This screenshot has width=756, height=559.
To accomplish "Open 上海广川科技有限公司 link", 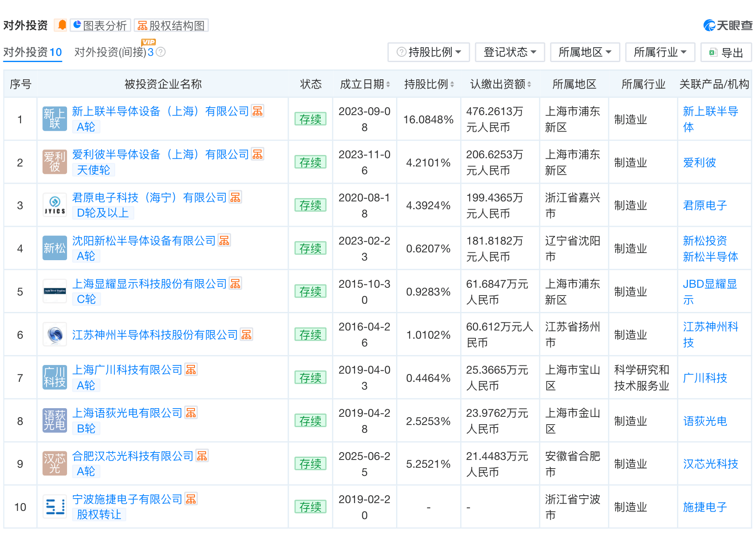I will [127, 370].
